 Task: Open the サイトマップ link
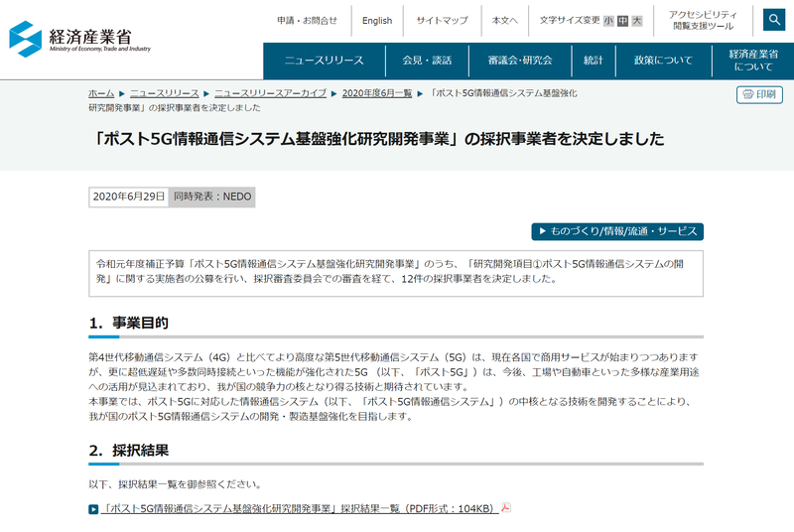point(442,20)
